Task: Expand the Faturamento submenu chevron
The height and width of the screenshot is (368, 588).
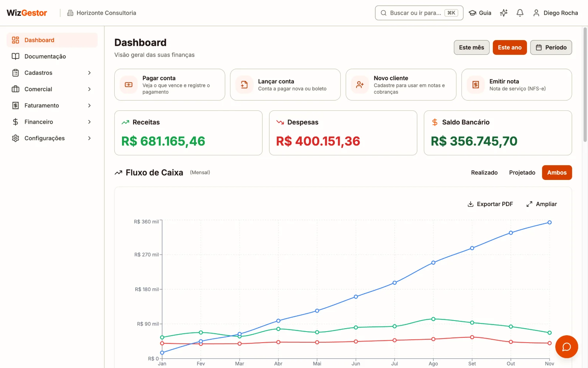Action: pyautogui.click(x=89, y=106)
